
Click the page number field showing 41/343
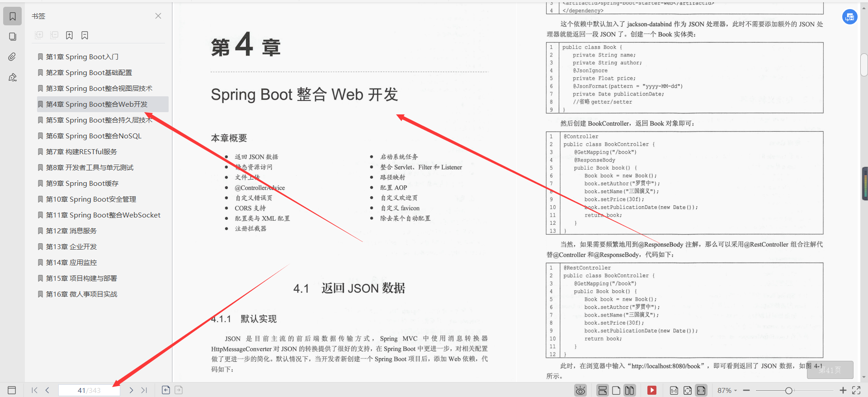click(x=89, y=390)
